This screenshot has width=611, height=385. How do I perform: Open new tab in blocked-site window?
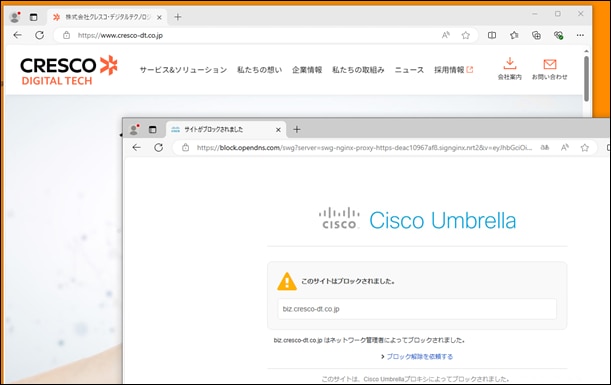[297, 129]
